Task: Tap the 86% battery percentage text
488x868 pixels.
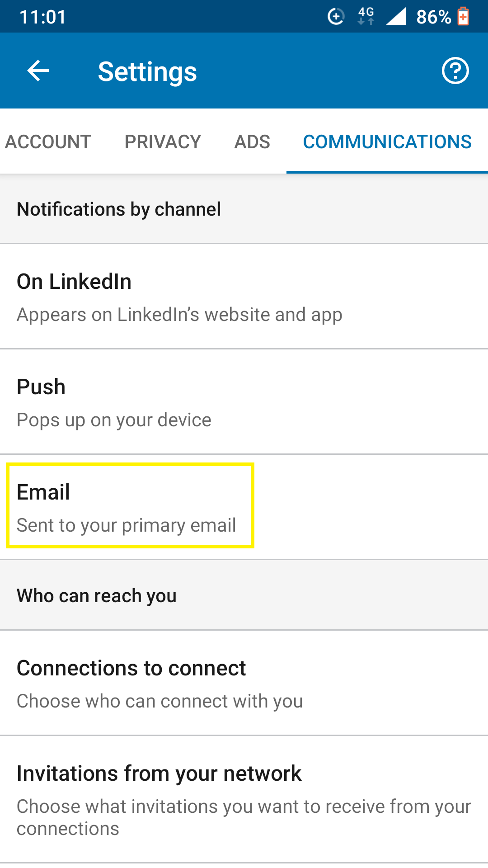Action: (433, 17)
